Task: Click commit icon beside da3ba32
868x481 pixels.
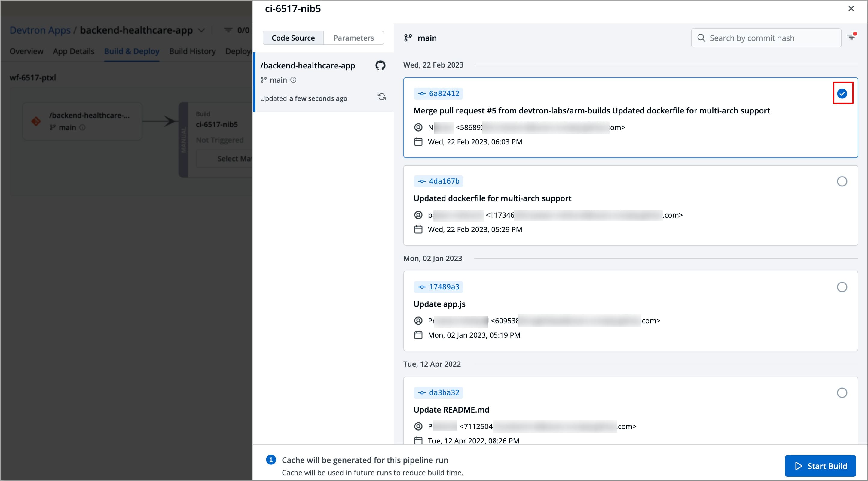Action: click(x=422, y=392)
